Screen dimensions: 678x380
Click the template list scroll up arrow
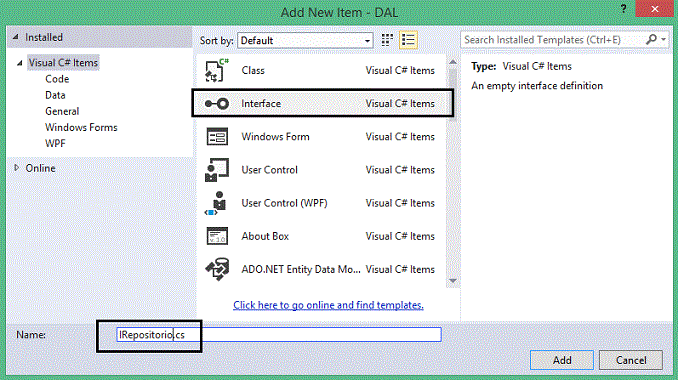[x=453, y=62]
